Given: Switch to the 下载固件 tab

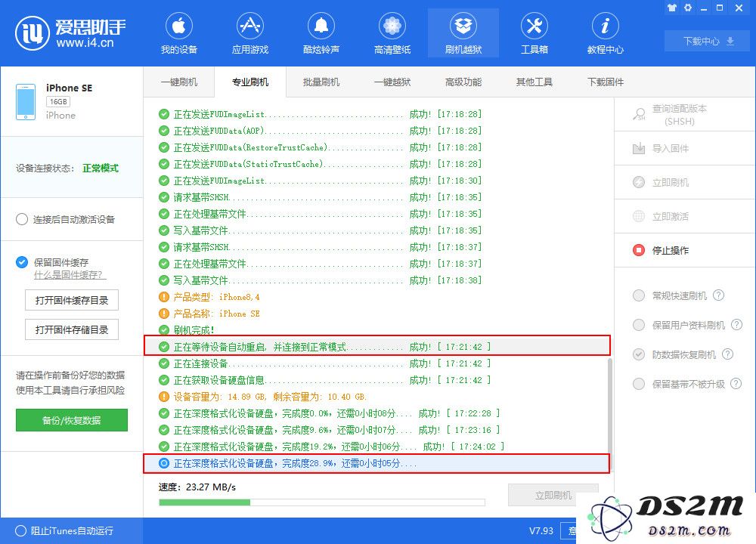Looking at the screenshot, I should 605,82.
